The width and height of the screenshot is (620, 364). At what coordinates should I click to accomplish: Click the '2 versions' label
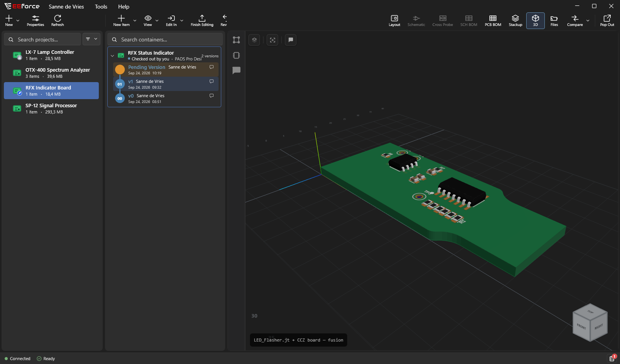coord(210,56)
